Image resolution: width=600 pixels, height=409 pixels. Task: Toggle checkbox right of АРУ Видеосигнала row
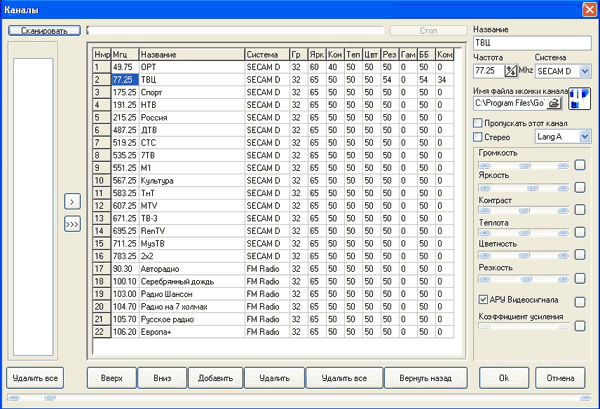coord(580,302)
